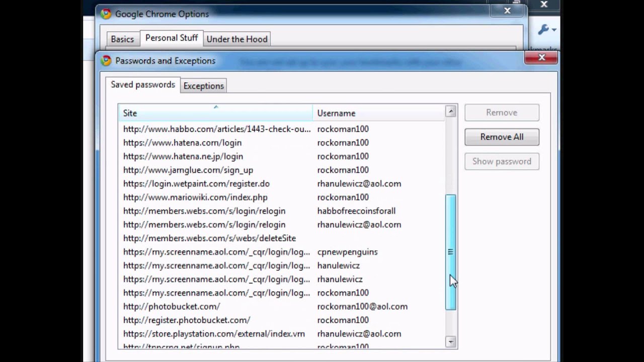Select the hatena.ne.jp/login entry
This screenshot has width=644, height=362.
click(x=282, y=156)
